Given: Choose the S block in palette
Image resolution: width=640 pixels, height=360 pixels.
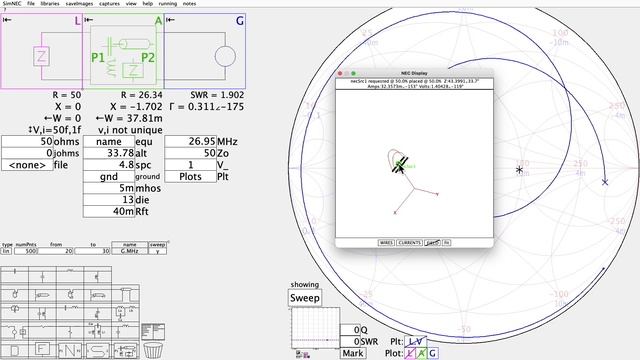Looking at the screenshot, I should click(98, 351).
